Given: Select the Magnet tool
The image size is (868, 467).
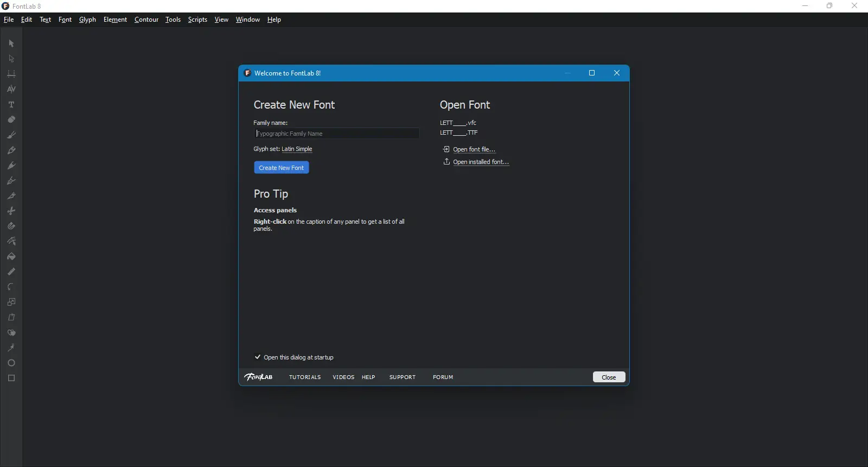Looking at the screenshot, I should click(x=11, y=226).
